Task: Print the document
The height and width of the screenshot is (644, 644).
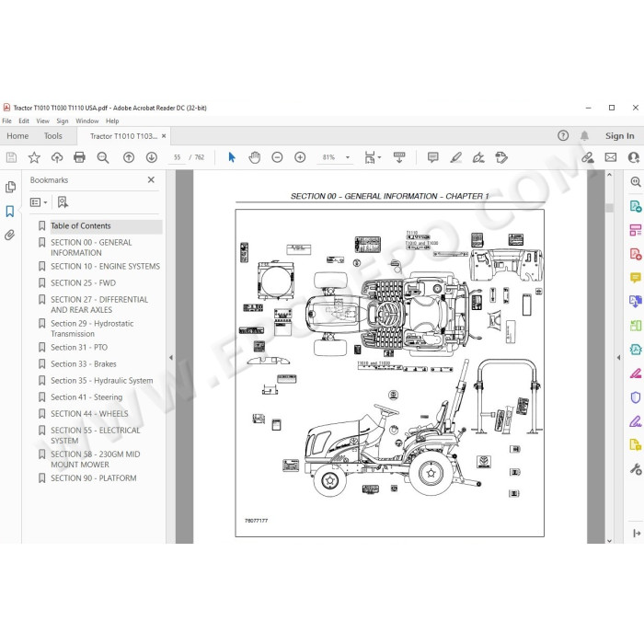Action: point(79,157)
